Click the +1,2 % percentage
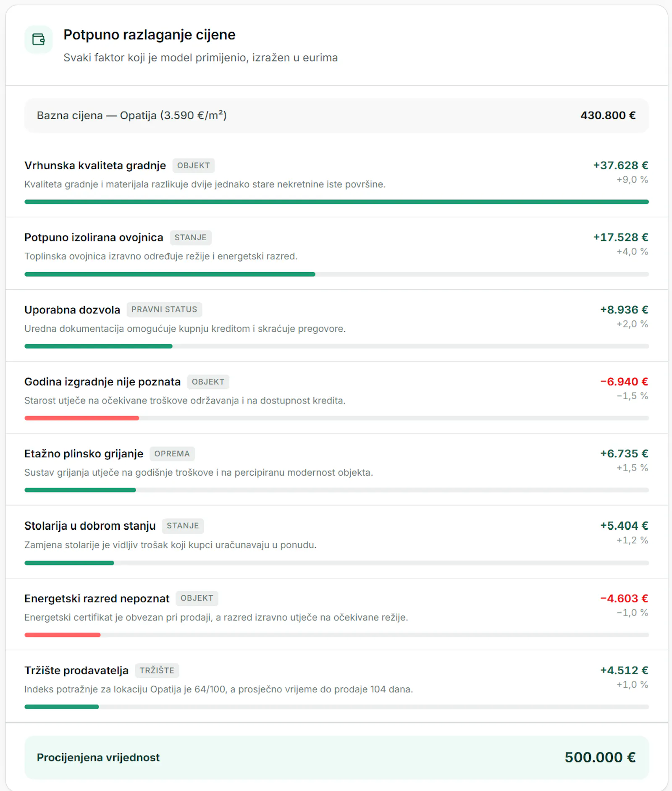This screenshot has width=672, height=791. click(632, 540)
